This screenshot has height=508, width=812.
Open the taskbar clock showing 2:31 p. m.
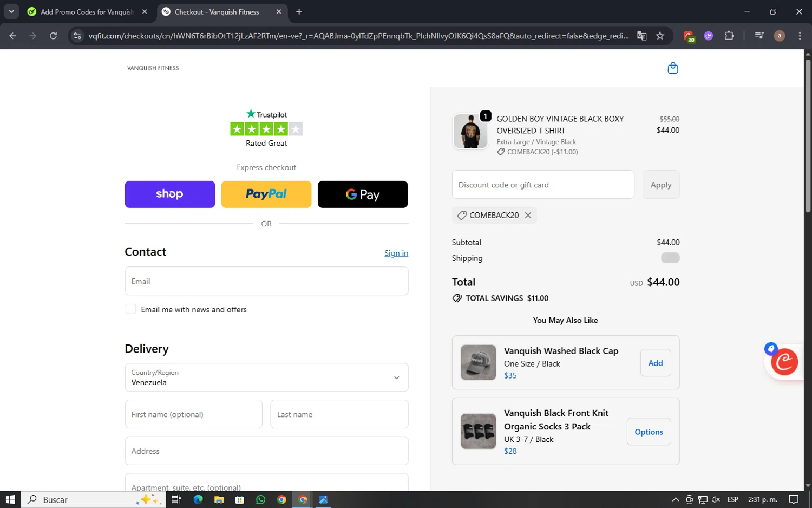(763, 499)
